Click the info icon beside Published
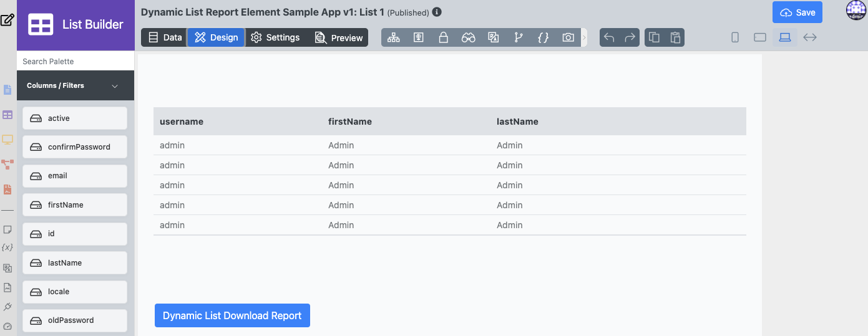Viewport: 868px width, 336px height. [437, 12]
